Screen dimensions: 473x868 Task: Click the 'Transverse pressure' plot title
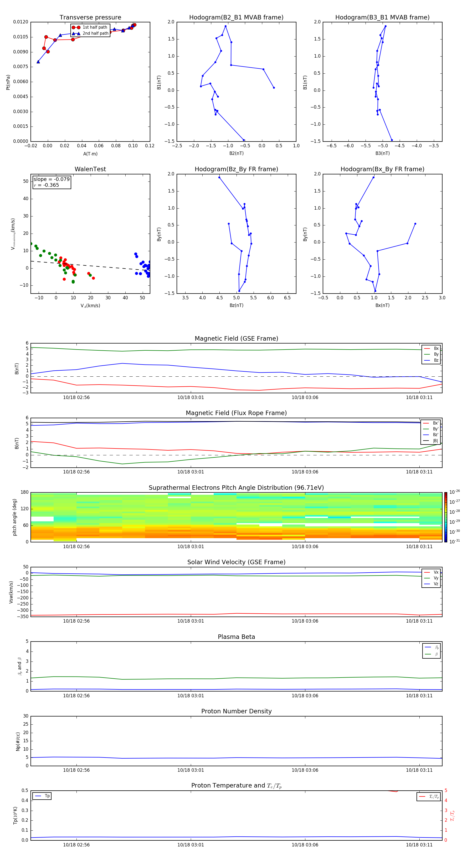pos(90,18)
